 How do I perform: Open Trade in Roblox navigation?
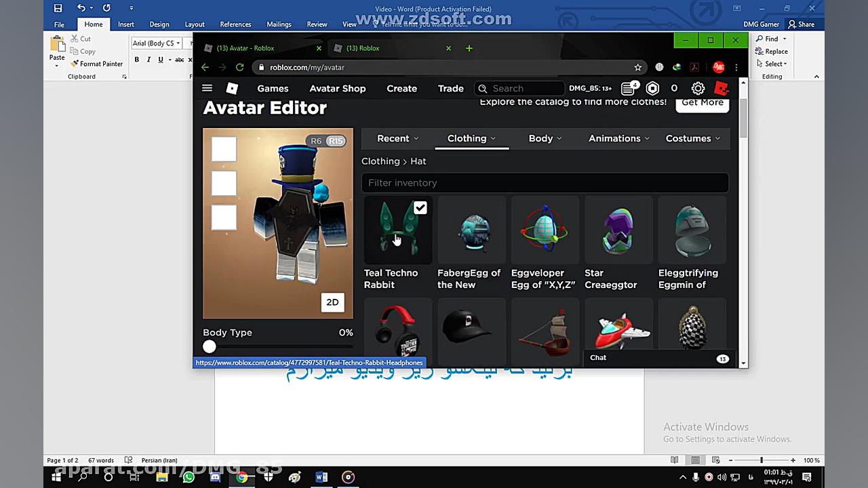[451, 88]
